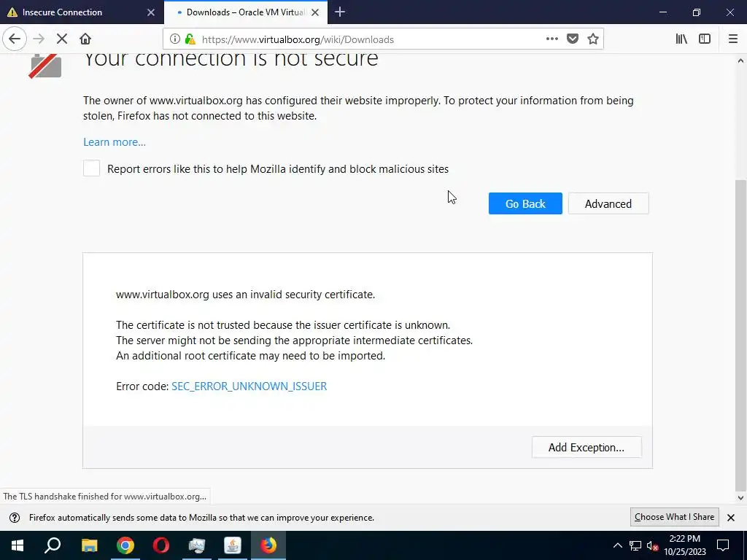Open the Firefox hamburger menu
The width and height of the screenshot is (747, 560).
point(732,39)
